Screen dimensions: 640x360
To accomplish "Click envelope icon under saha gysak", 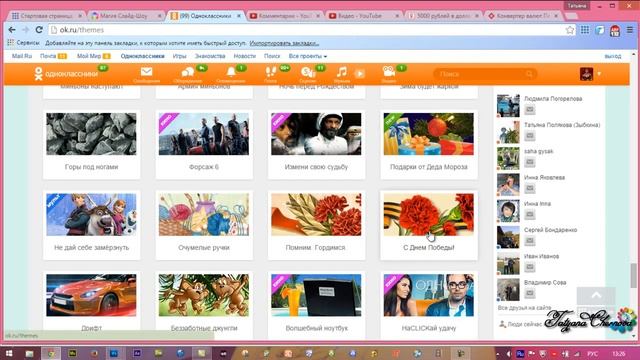I will pos(530,162).
